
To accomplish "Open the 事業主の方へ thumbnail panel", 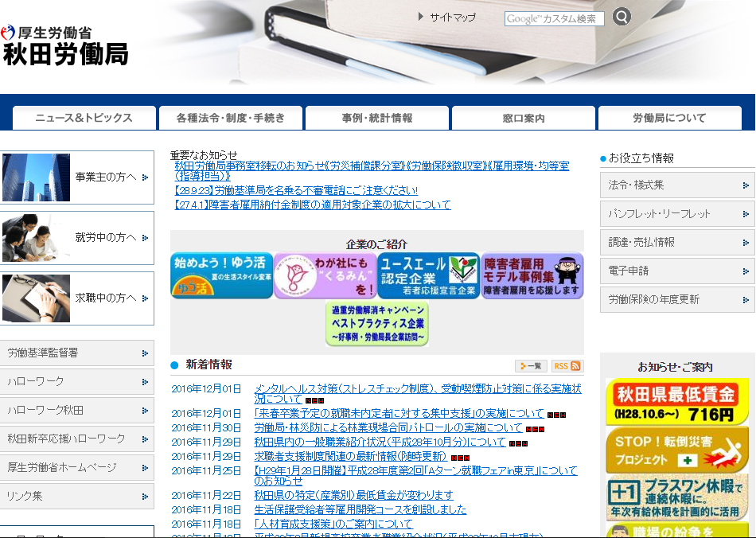I will pos(77,177).
